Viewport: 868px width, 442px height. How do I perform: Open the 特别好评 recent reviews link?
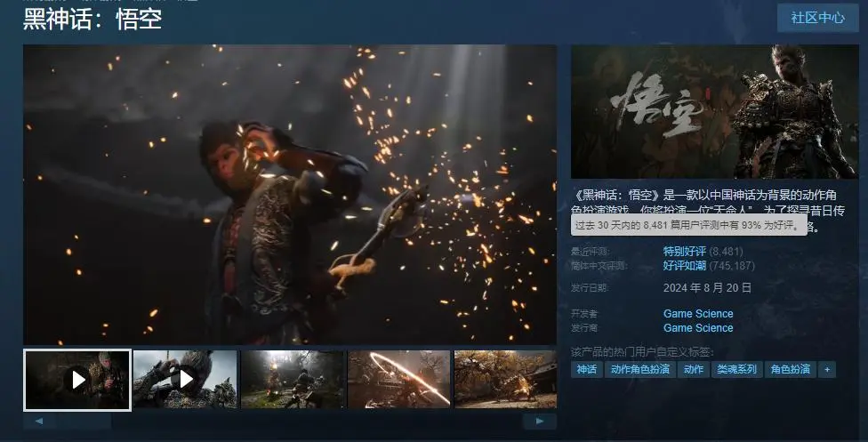[x=684, y=251]
